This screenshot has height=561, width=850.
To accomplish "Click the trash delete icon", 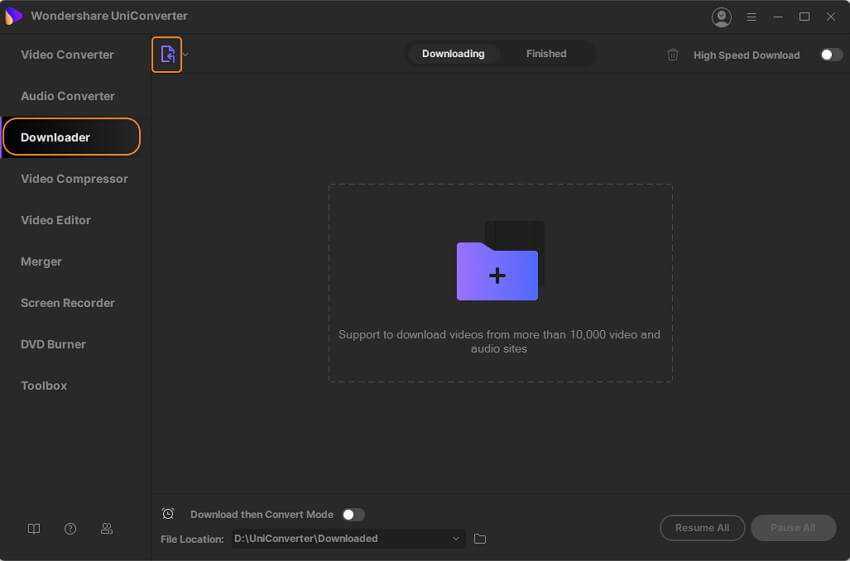I will tap(673, 55).
